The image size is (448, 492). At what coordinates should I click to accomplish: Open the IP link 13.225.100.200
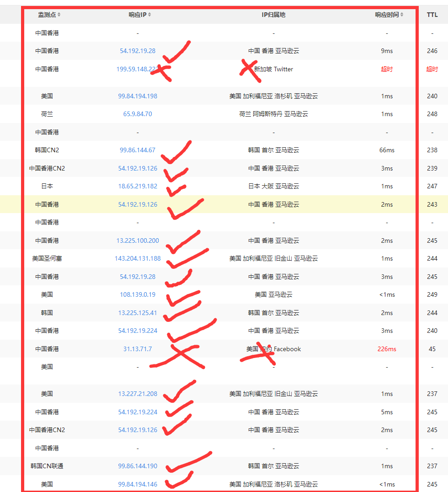click(138, 241)
